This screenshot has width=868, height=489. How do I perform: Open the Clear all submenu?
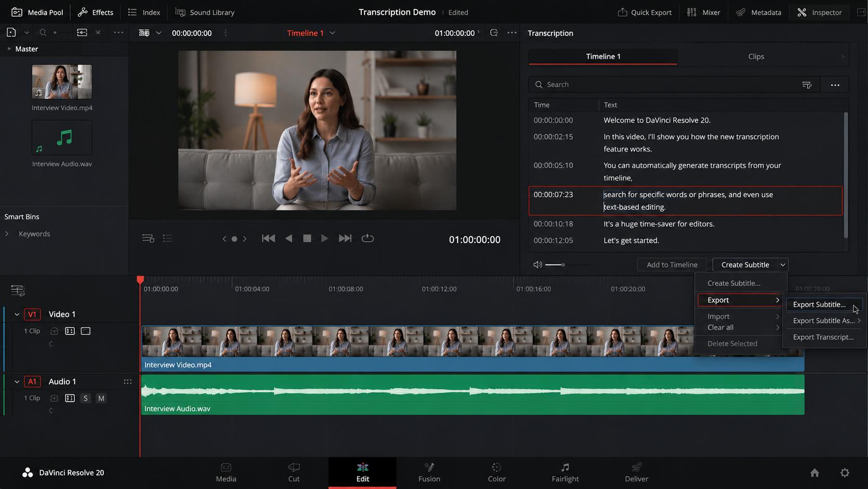click(740, 327)
